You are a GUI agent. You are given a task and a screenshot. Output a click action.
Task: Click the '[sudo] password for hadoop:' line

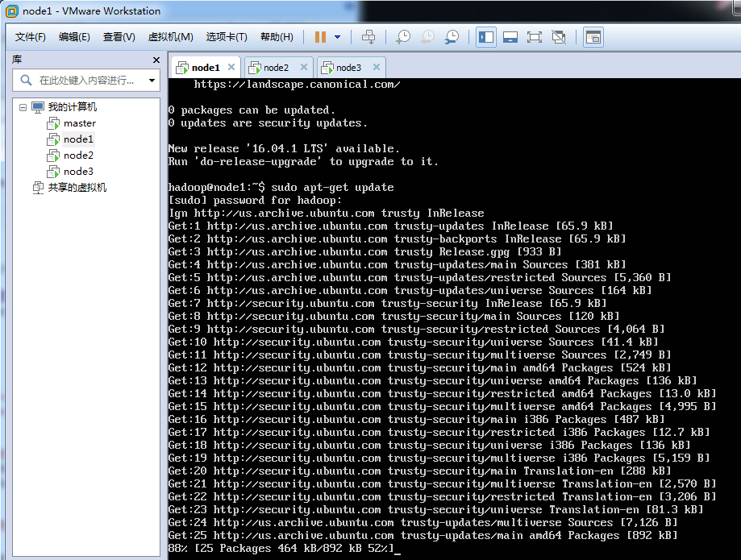click(x=255, y=200)
